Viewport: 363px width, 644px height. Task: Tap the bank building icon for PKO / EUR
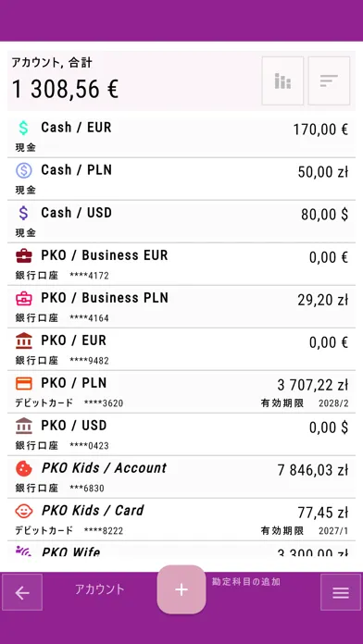tap(24, 341)
